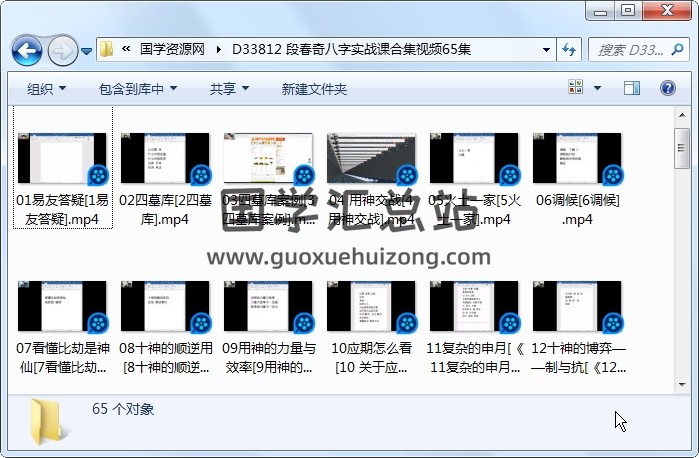Viewport: 699px width, 458px height.
Task: Create a folder with 新建文件夹
Action: 314,89
